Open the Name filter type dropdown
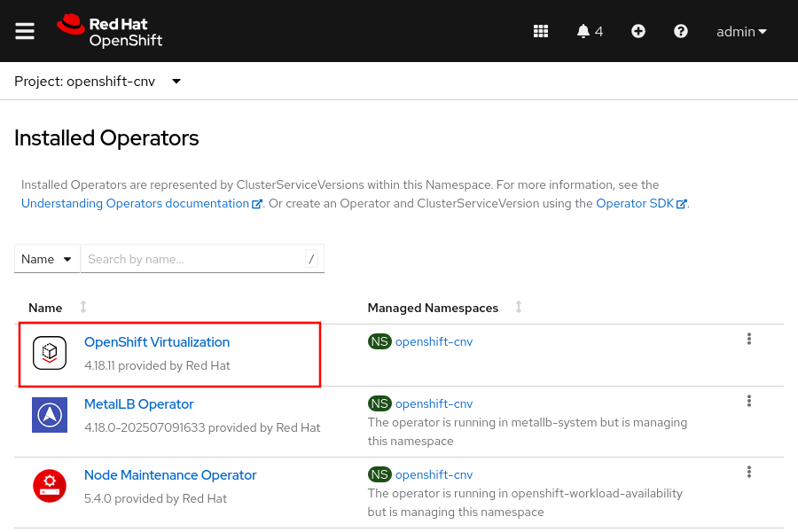Image resolution: width=798 pixels, height=532 pixels. point(47,259)
